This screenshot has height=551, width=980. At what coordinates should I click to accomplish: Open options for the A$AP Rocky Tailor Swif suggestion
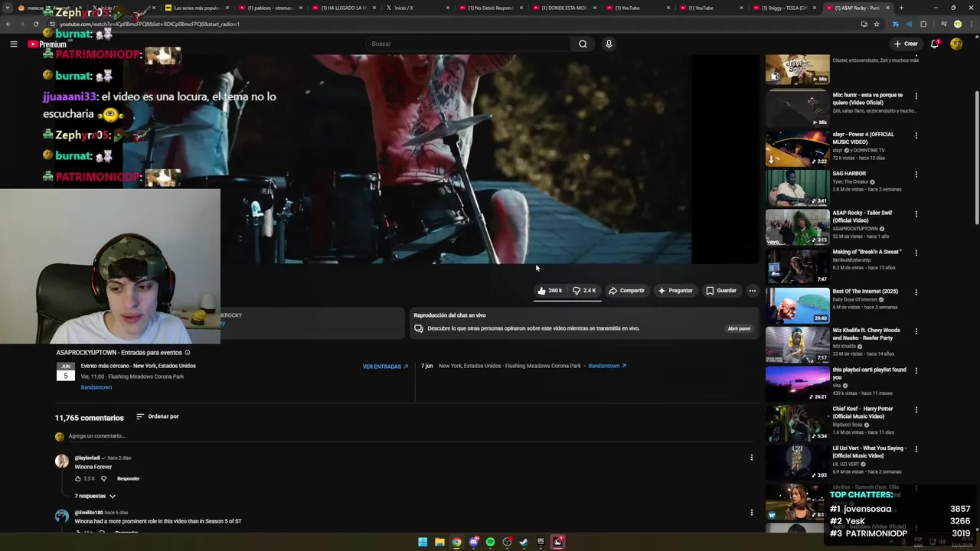(x=916, y=214)
